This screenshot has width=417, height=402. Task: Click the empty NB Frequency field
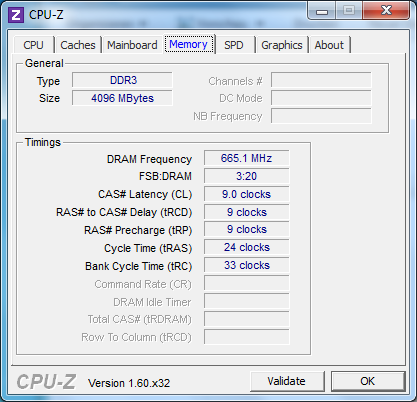coord(321,116)
